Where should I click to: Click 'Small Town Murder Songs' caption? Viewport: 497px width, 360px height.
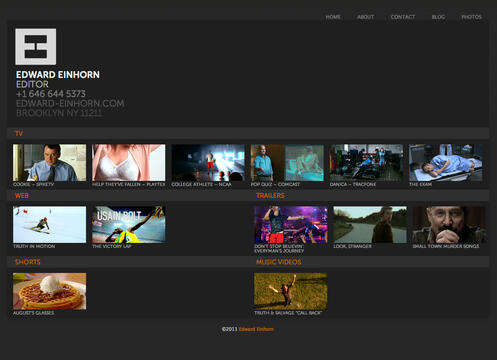446,246
